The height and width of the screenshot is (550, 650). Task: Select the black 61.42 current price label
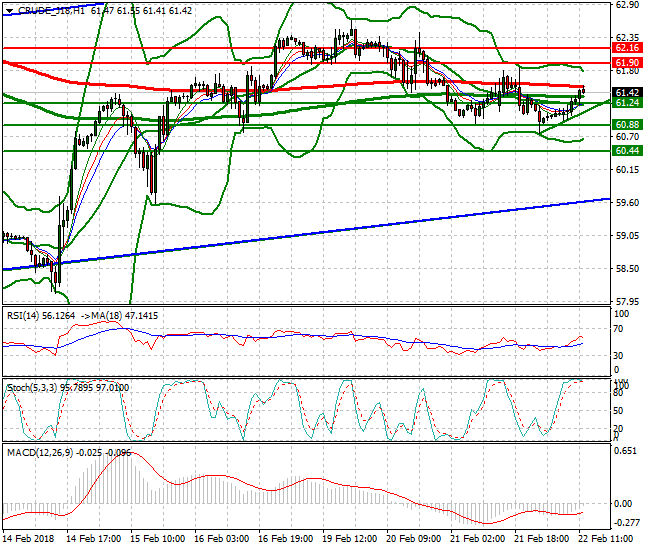pos(627,92)
